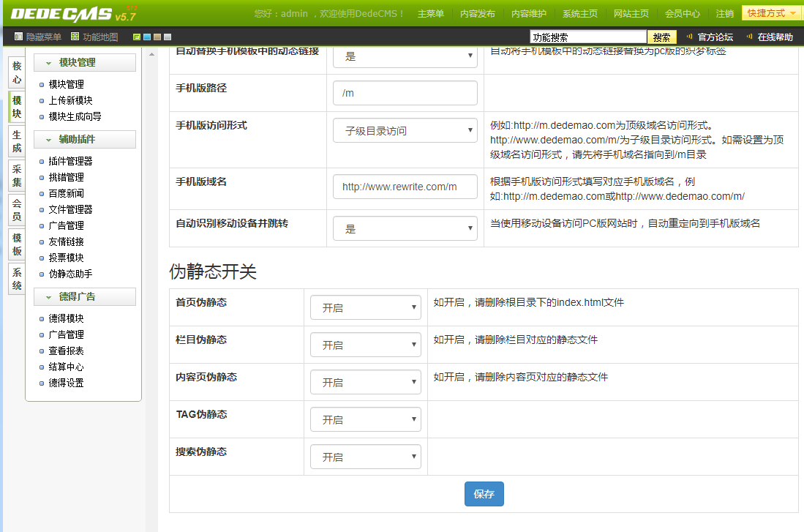
Task: Open 查看报表 in sidebar
Action: pos(66,351)
